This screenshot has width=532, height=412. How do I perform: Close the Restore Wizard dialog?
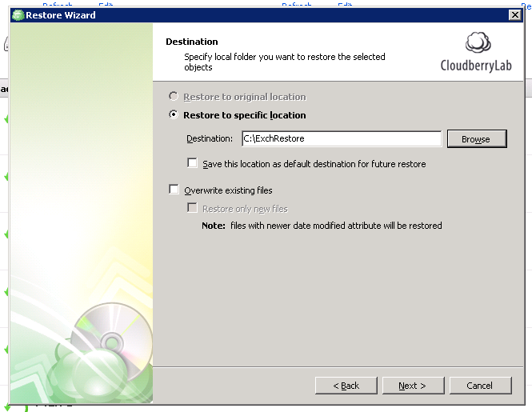(x=514, y=15)
